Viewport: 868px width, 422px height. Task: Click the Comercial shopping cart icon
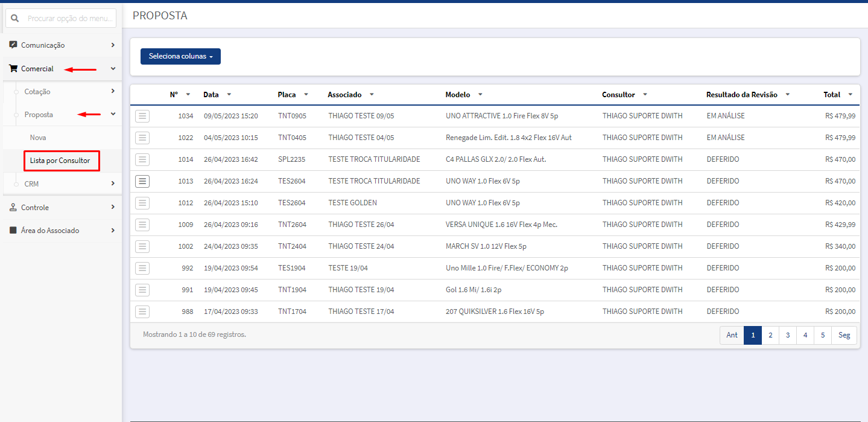point(13,69)
